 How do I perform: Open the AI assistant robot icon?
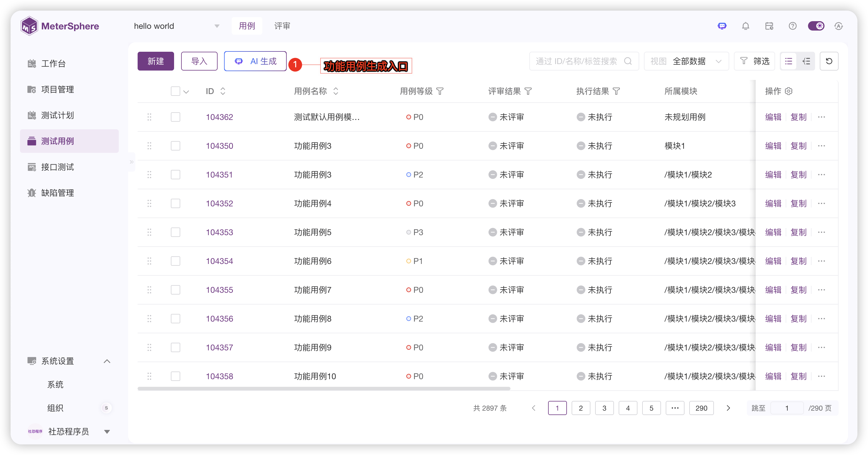click(x=722, y=26)
